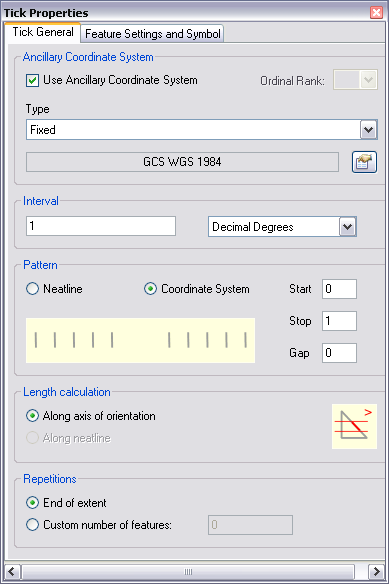389x584 pixels.
Task: Click the Ordinal Rank label
Action: point(292,81)
